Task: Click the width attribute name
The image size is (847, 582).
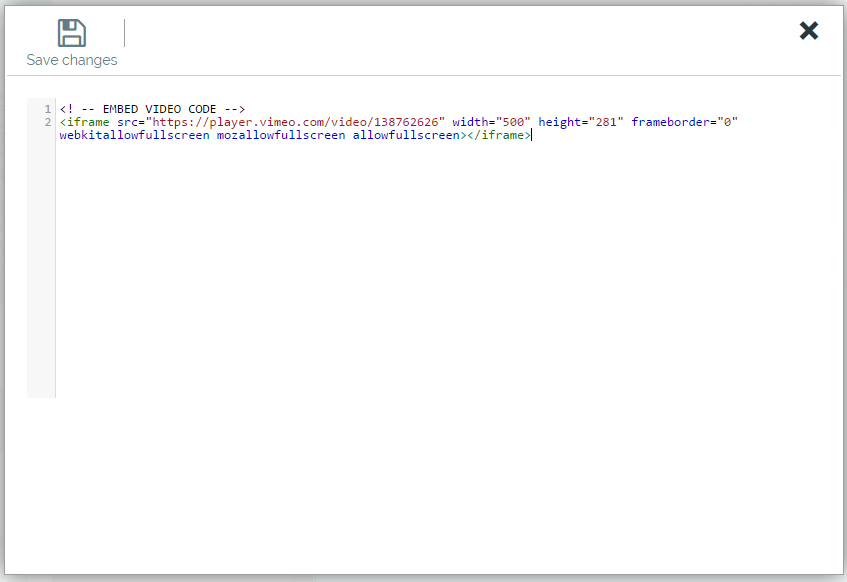Action: [x=470, y=122]
